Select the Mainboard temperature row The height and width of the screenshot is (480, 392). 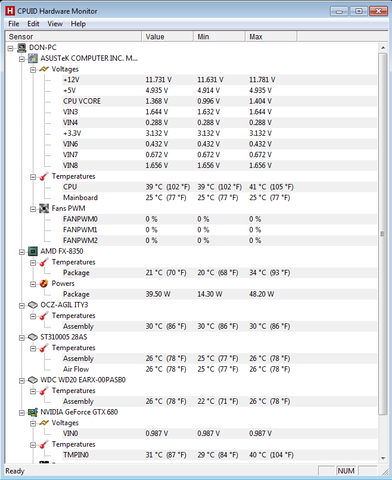coord(219,198)
